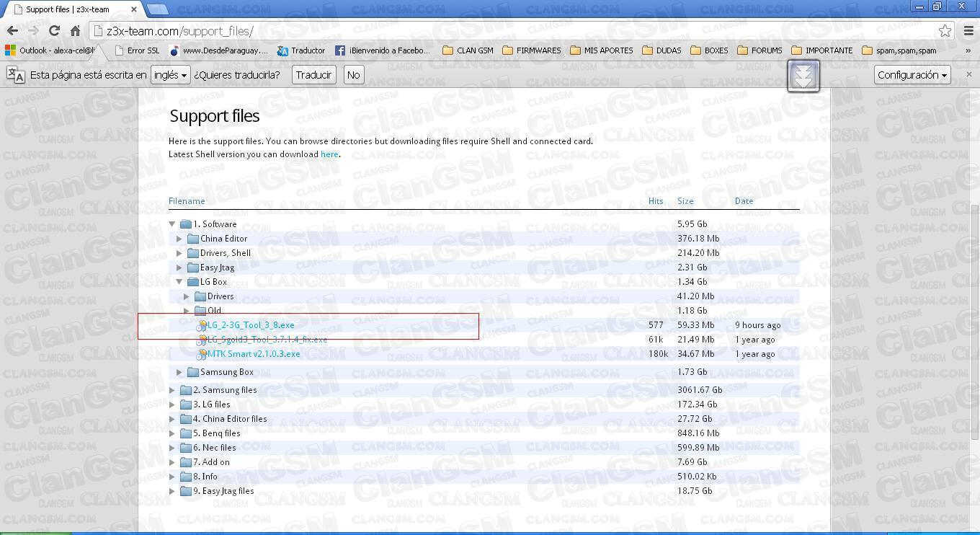The image size is (980, 535).
Task: Go back with the browser back arrow
Action: click(12, 31)
